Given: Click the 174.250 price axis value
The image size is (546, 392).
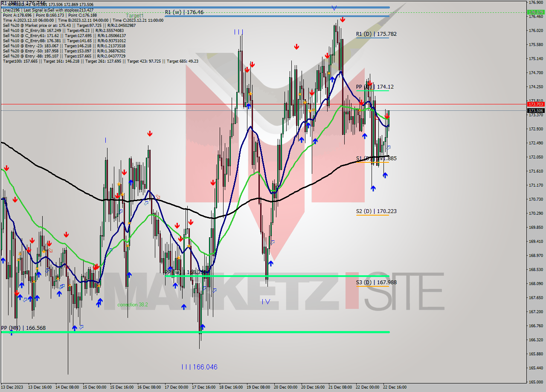Looking at the screenshot, I should point(536,86).
